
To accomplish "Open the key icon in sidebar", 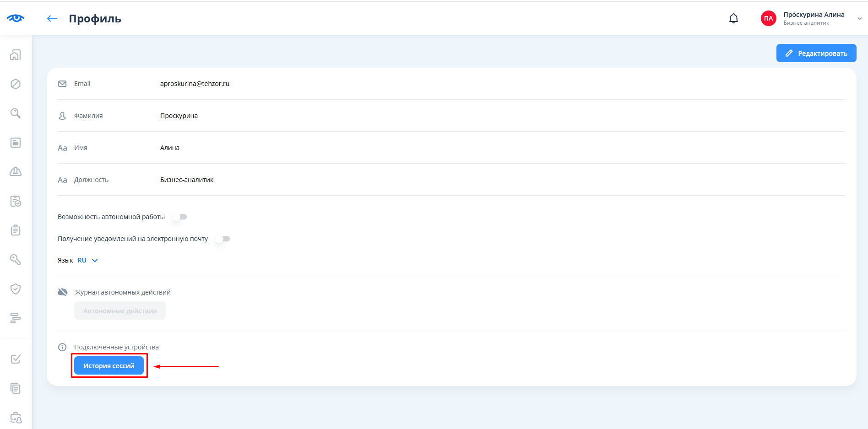I will point(16,259).
